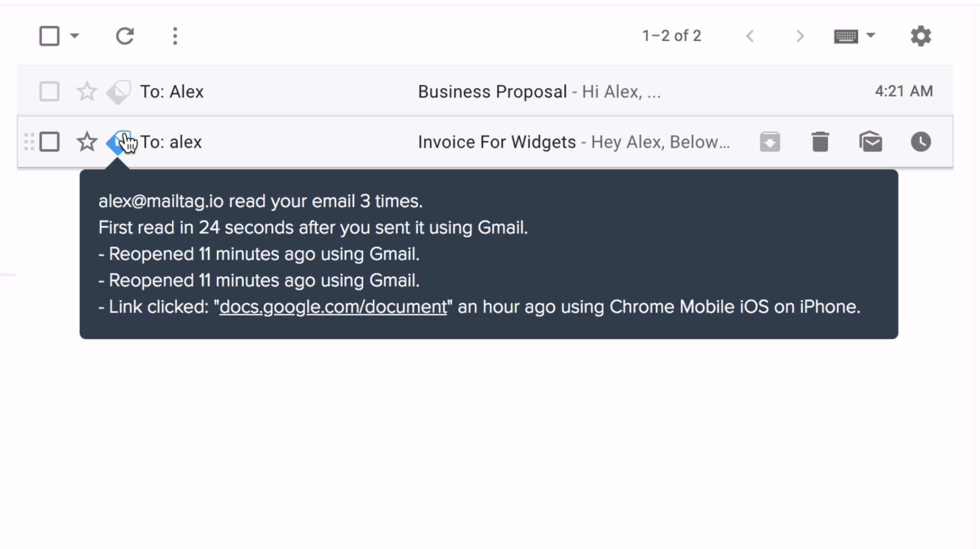This screenshot has width=980, height=549.
Task: Archive the Invoice For Widgets email
Action: tap(770, 142)
